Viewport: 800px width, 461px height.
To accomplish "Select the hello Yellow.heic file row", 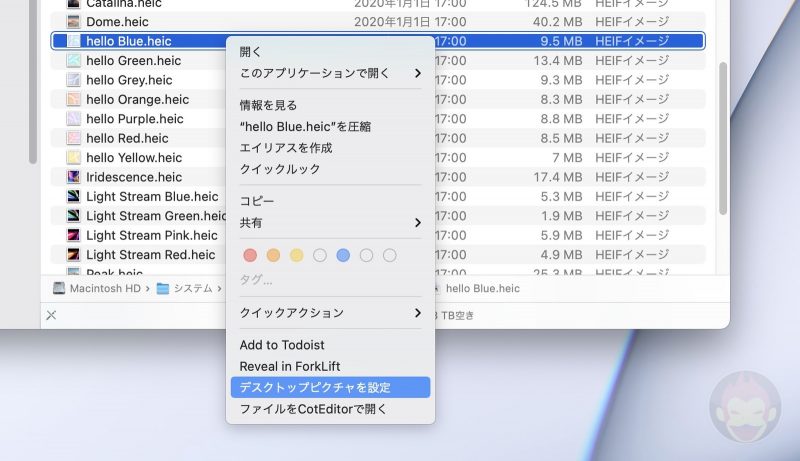I will point(378,158).
